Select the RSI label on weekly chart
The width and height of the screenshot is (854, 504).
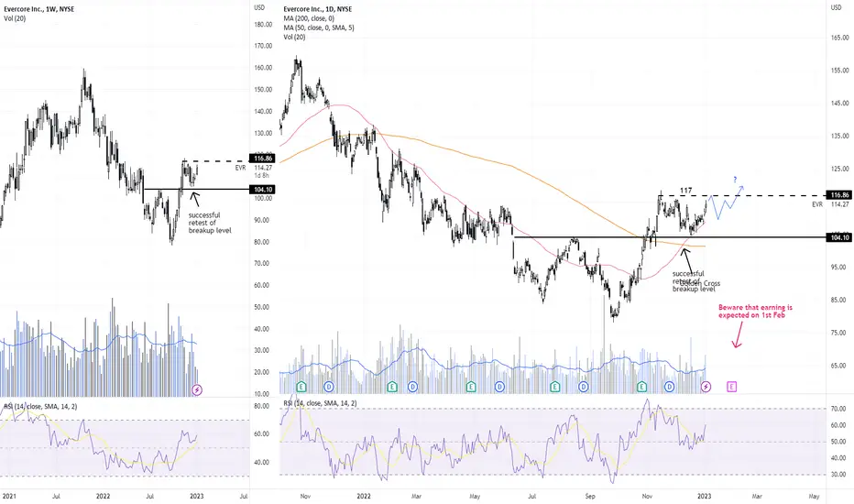coord(39,407)
